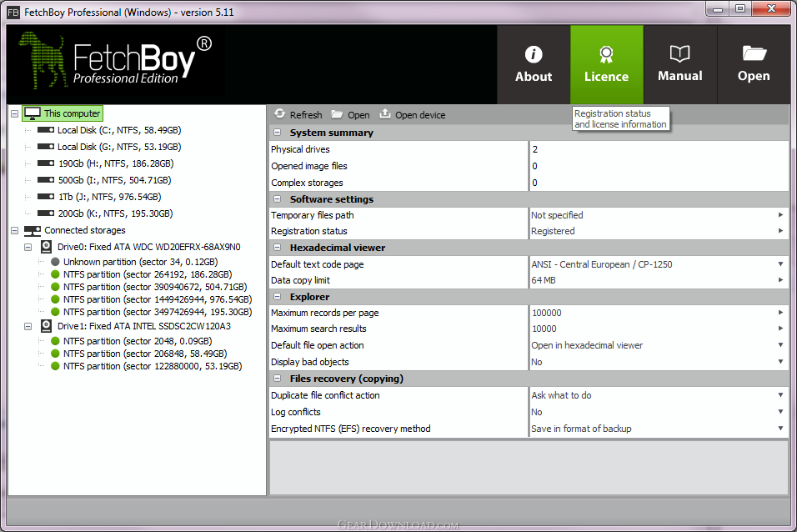The image size is (797, 532).
Task: Click green dot of NTFS partition sector 264192
Action: click(55, 274)
